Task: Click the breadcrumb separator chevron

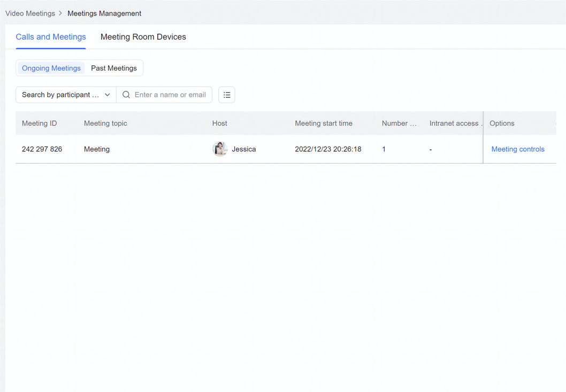Action: click(x=60, y=13)
